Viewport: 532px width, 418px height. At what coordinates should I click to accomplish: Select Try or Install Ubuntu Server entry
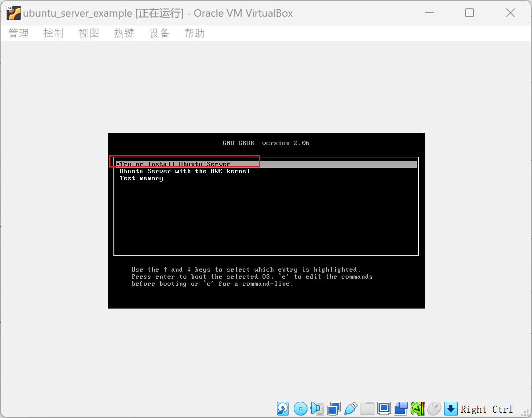pyautogui.click(x=175, y=164)
